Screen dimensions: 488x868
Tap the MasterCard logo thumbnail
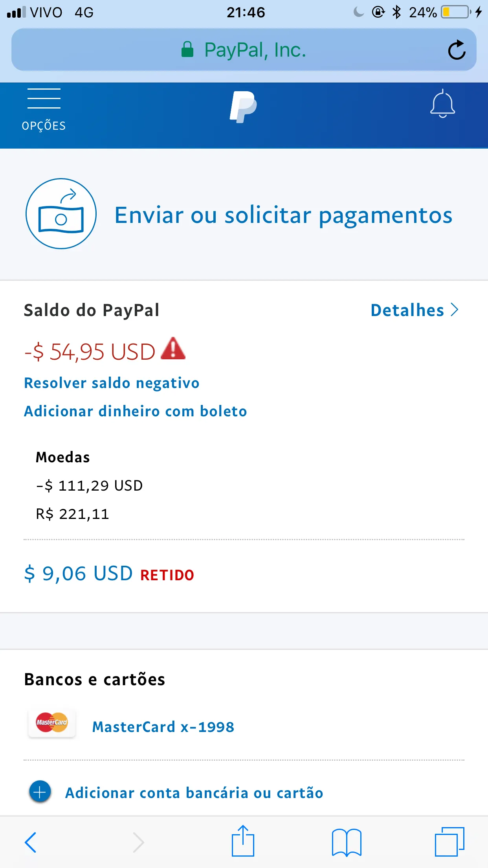coord(52,723)
